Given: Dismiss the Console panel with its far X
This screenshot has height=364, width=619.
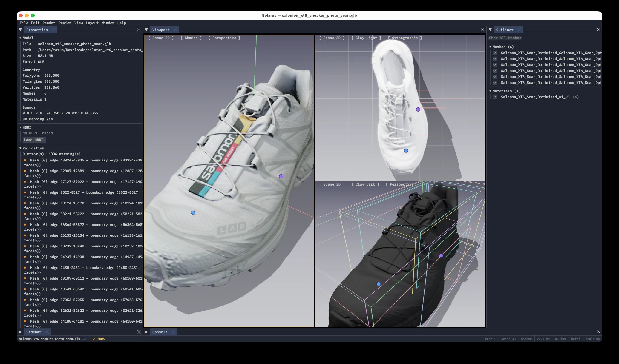Looking at the screenshot, I should (599, 332).
